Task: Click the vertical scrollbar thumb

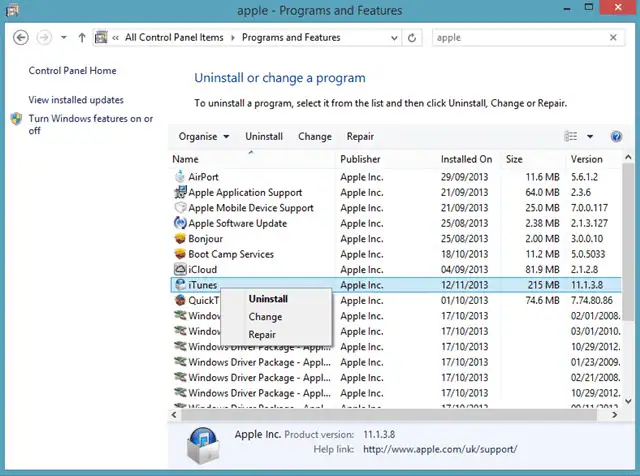Action: 628,242
